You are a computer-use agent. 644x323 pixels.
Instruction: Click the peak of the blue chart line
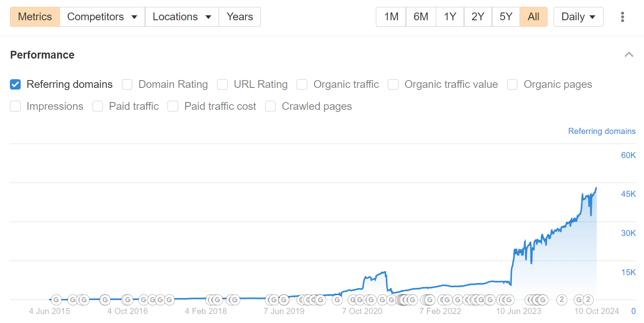point(596,188)
